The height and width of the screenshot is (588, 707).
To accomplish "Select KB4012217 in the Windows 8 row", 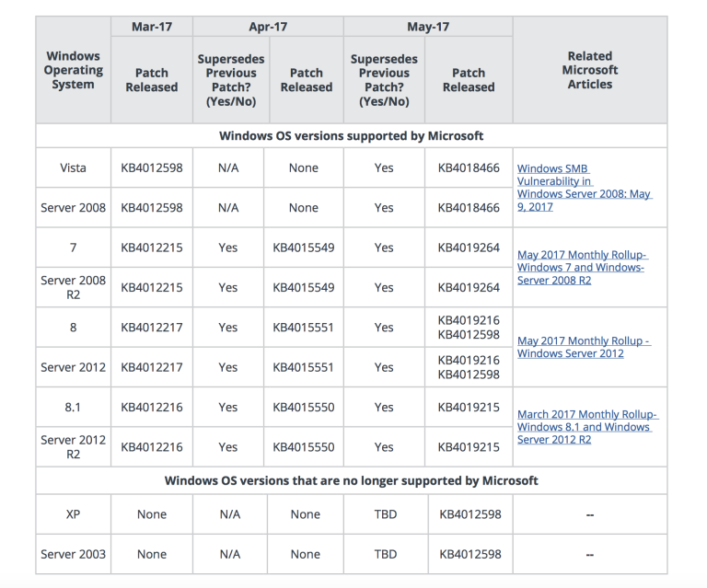I will coord(152,327).
